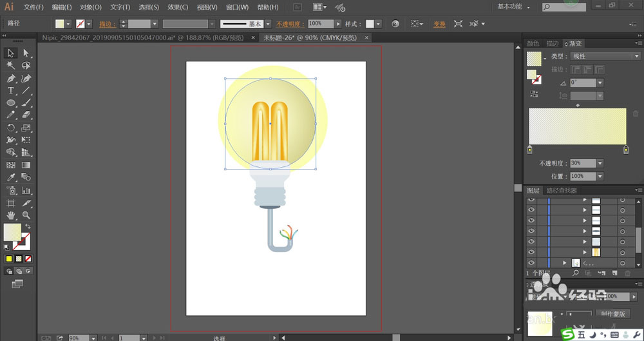Screen dimensions: 644x341
Task: Open the brush definition 基本 dropdown
Action: click(268, 24)
